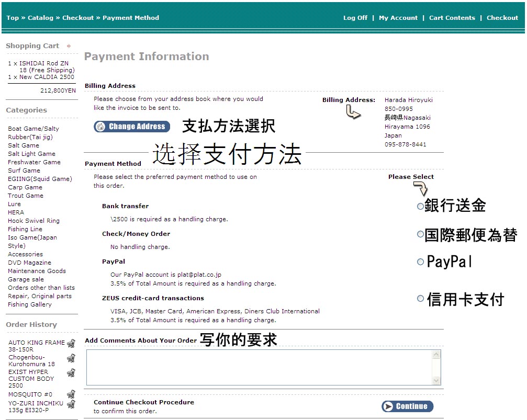Open the Boat Game/Salty Rubber category
The image size is (527, 420).
point(33,133)
